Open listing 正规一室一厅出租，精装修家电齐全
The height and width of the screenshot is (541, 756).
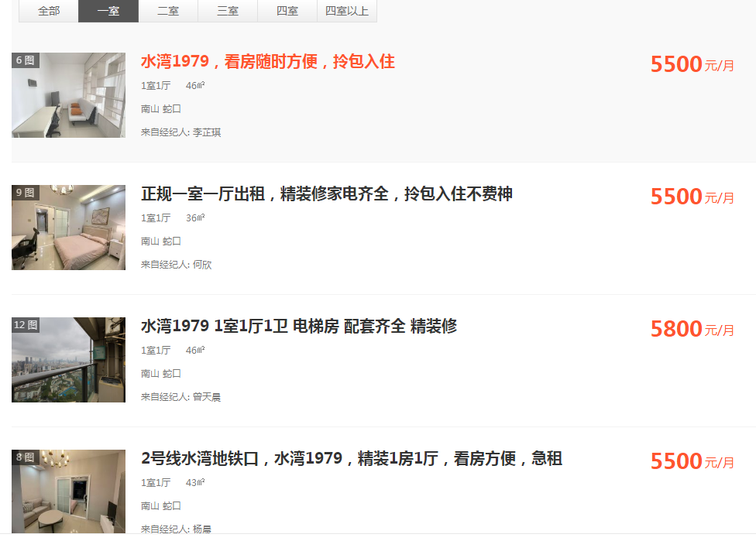coord(326,193)
